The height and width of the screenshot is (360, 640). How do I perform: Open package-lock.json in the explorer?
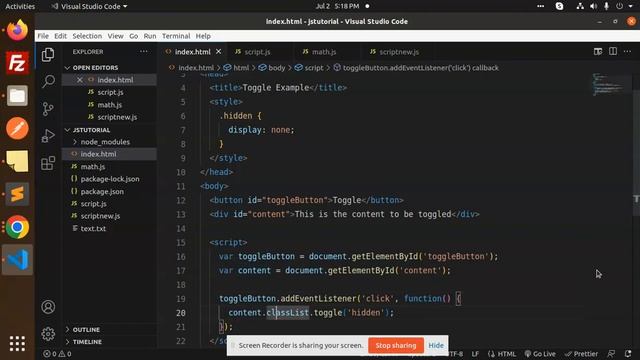click(110, 179)
